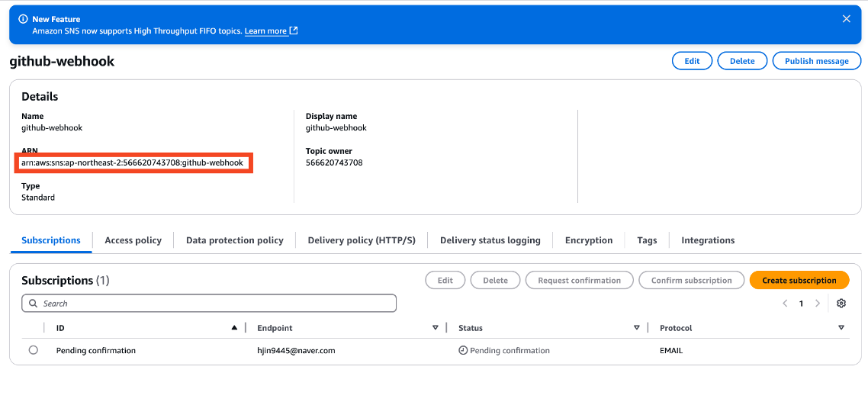The image size is (868, 418).
Task: Open subscriptions table settings gear
Action: click(841, 304)
